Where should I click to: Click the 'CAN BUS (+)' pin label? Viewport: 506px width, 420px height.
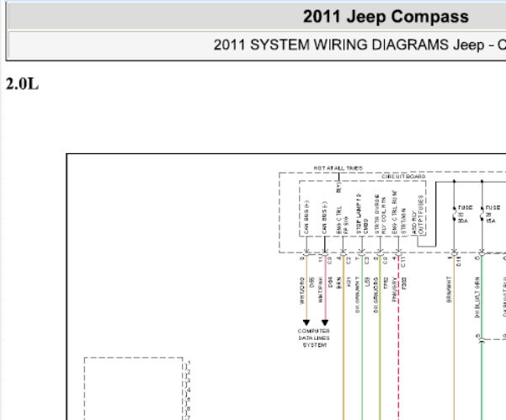pos(306,217)
